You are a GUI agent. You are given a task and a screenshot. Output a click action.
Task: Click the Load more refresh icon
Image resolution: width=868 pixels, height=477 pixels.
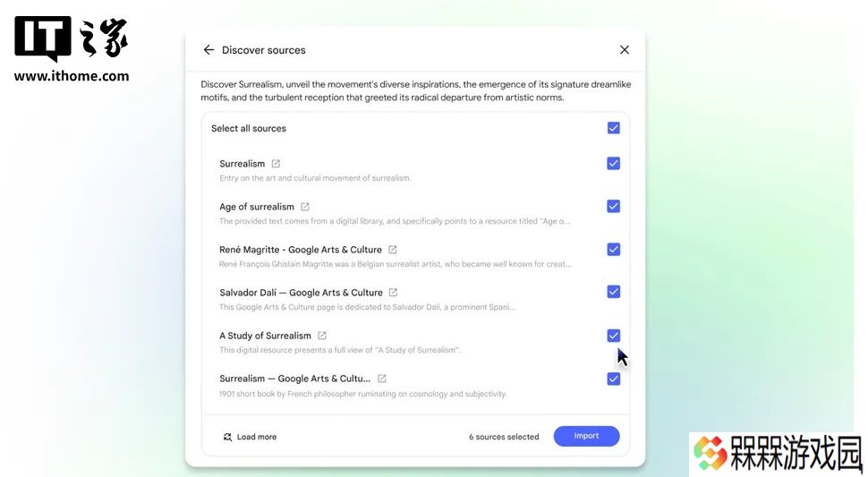coord(227,437)
